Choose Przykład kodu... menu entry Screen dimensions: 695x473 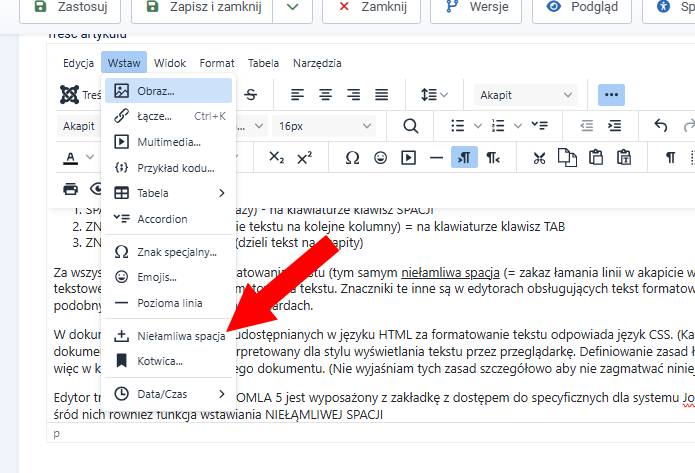(168, 168)
